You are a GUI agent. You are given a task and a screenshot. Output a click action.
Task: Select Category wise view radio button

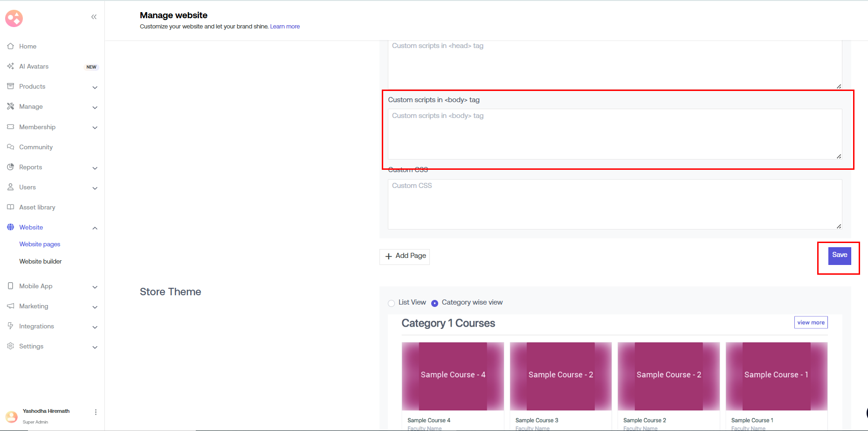click(434, 303)
